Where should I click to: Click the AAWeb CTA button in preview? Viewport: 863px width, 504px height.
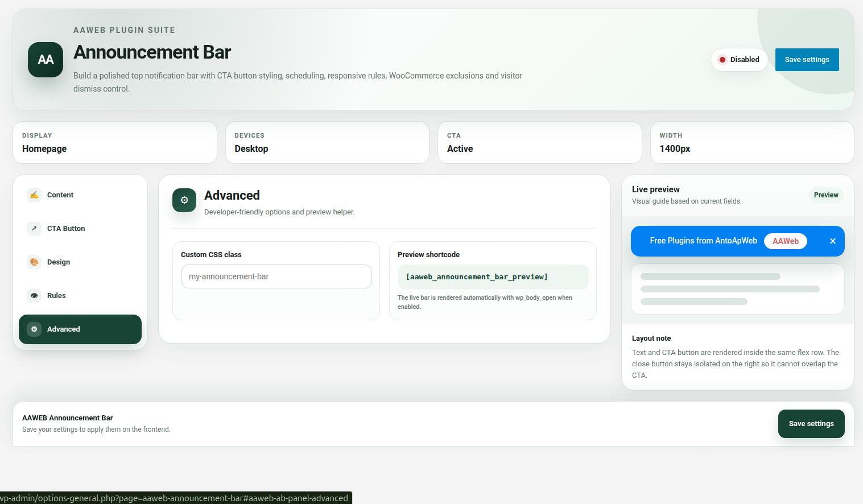pyautogui.click(x=786, y=241)
